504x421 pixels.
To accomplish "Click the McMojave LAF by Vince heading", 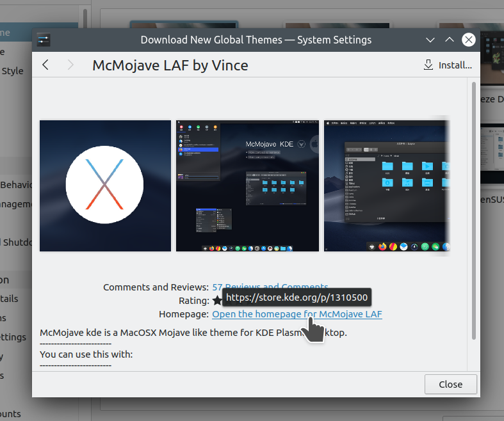I will (x=170, y=65).
